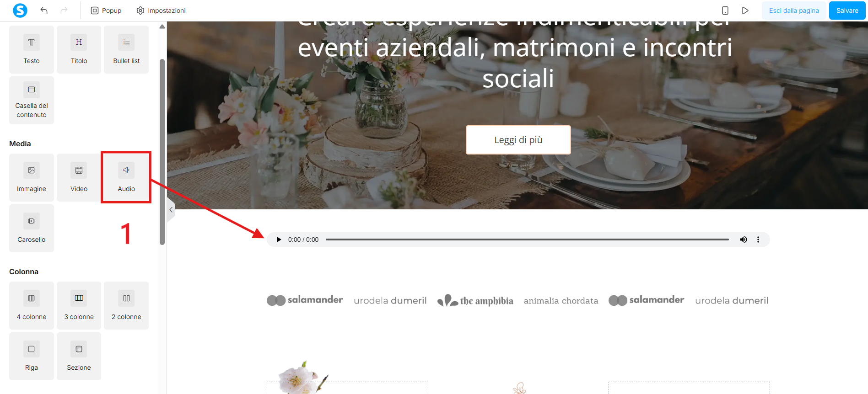
Task: Pick the Video media element
Action: [79, 177]
